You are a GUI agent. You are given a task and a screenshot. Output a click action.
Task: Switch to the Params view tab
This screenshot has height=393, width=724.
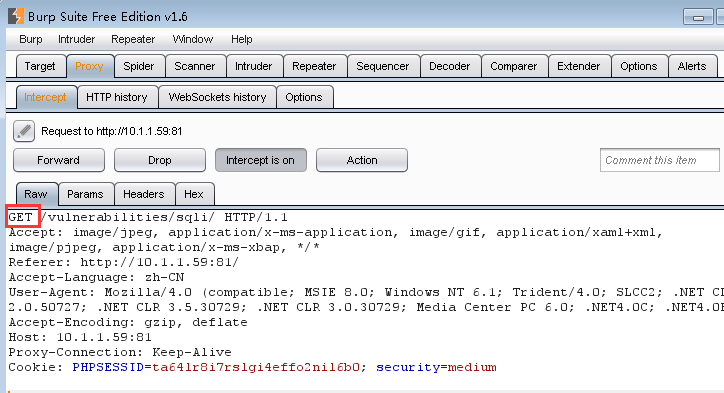pyautogui.click(x=85, y=194)
